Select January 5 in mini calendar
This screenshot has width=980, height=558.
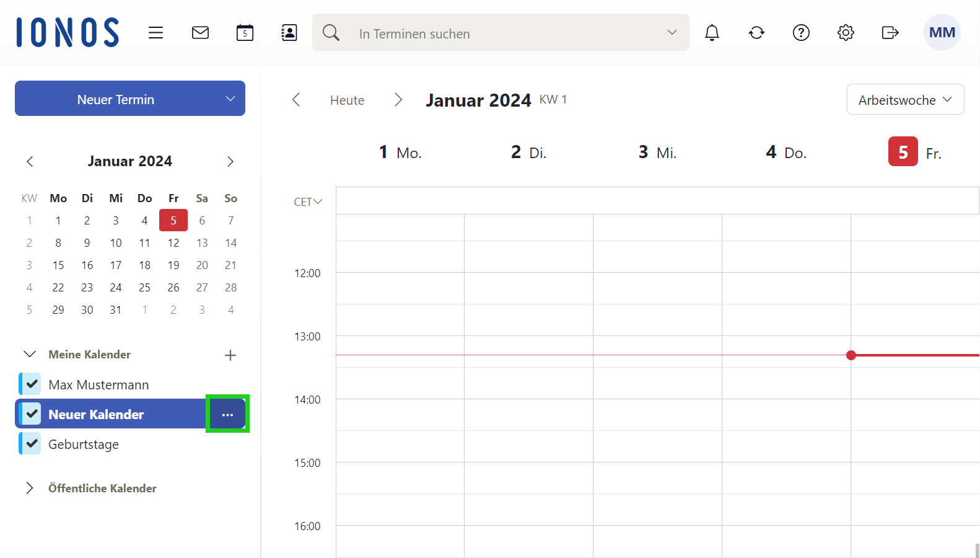(x=173, y=220)
